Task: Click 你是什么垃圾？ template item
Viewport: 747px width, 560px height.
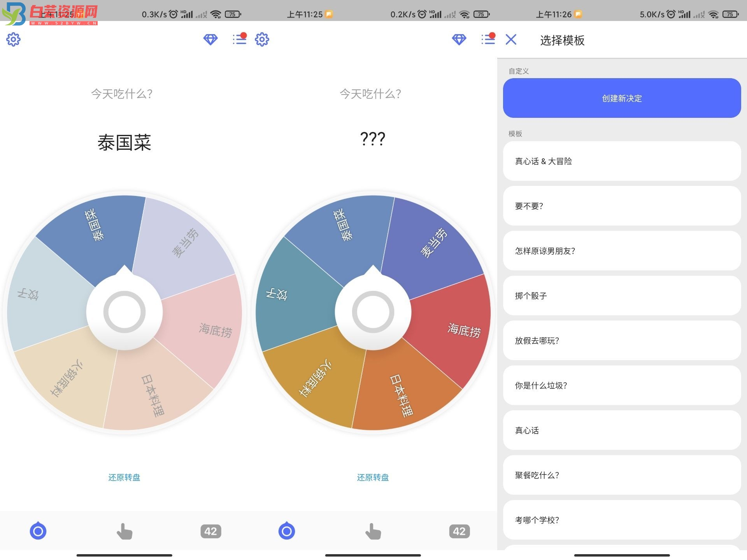Action: 621,386
